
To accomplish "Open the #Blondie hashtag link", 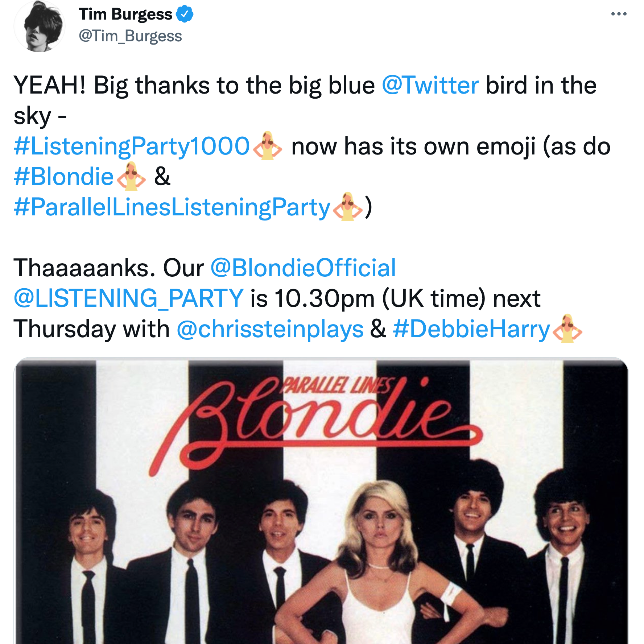I will pos(64,177).
